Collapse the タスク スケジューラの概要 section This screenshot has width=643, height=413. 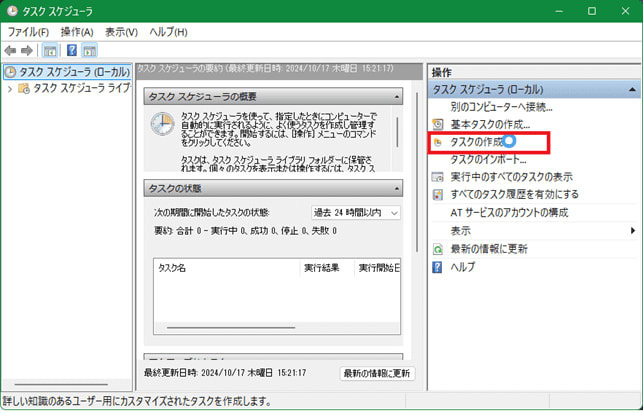coord(396,96)
